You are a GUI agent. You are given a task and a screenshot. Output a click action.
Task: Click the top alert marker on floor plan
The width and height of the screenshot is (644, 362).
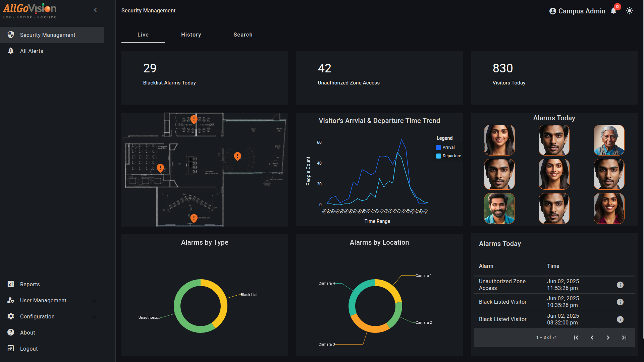coord(194,119)
